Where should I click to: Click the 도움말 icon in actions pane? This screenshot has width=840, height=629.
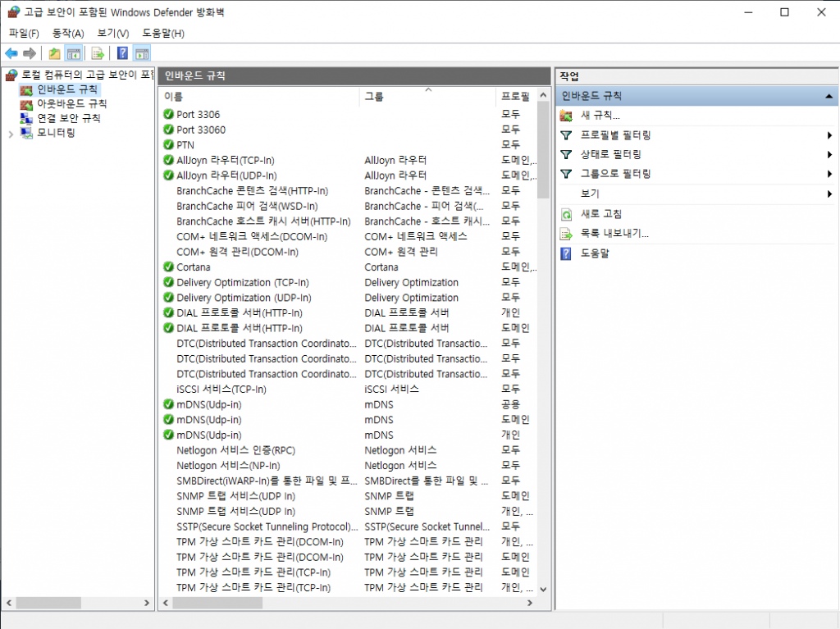click(566, 253)
